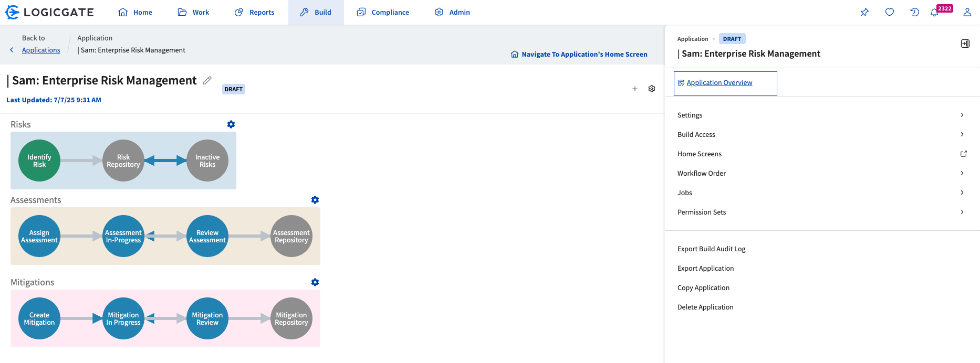Click Delete Application
Image resolution: width=980 pixels, height=363 pixels.
[x=705, y=307]
